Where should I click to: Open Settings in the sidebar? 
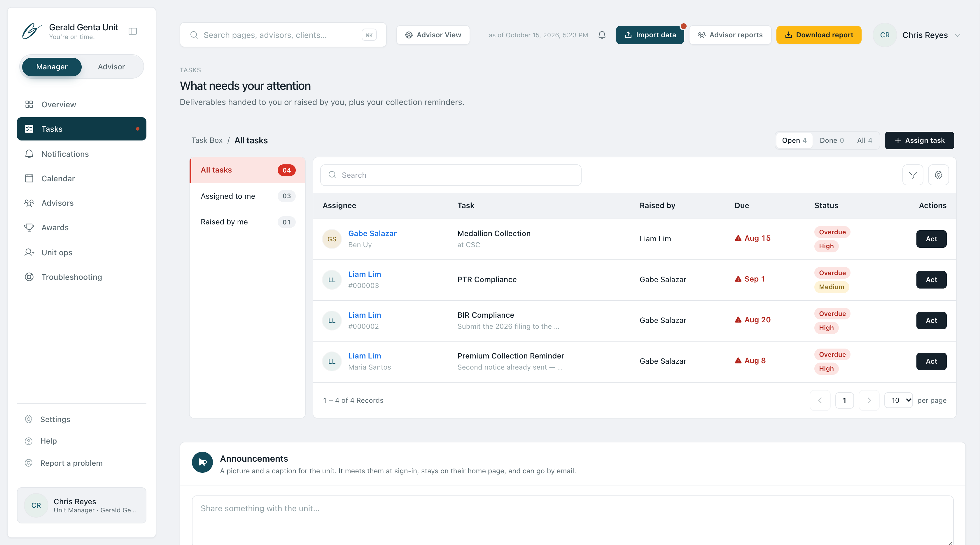click(81, 419)
